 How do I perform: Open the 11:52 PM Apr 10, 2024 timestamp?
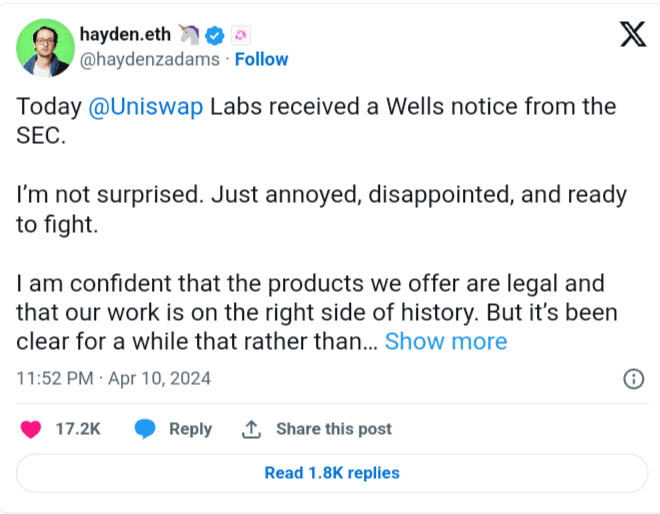click(114, 379)
